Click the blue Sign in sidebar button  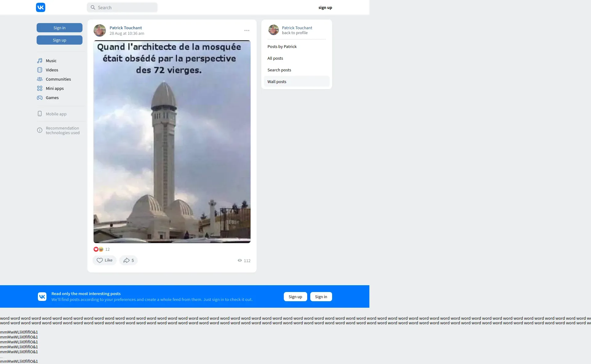click(x=59, y=28)
